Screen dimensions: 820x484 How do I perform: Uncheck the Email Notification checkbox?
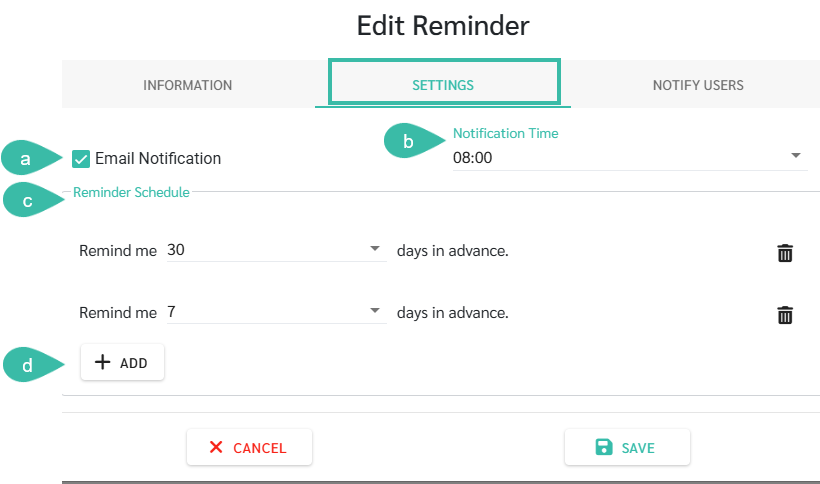[81, 159]
